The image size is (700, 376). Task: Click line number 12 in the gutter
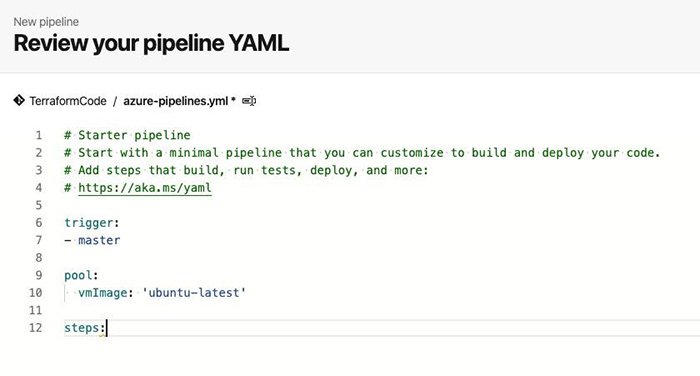[36, 328]
